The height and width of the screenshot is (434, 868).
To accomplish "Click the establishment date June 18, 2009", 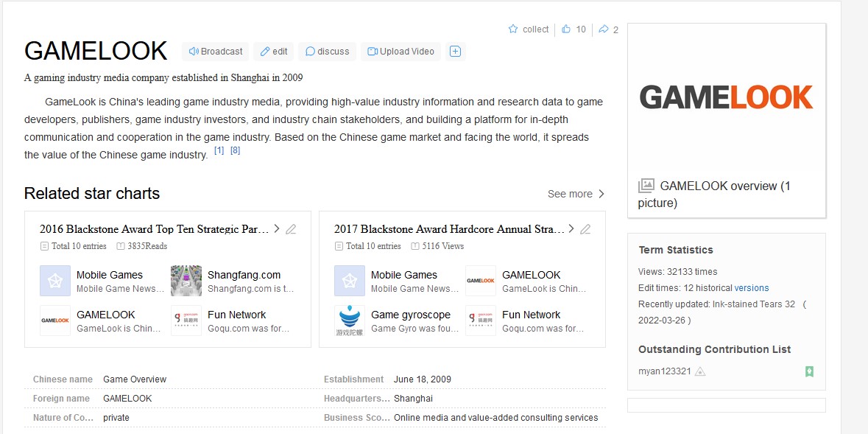I will tap(423, 379).
